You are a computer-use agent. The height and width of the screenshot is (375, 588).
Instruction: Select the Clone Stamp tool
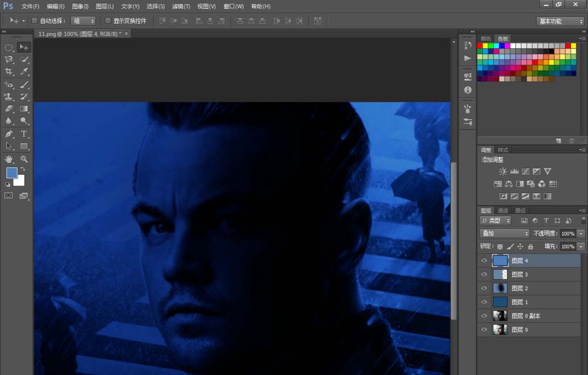[9, 97]
